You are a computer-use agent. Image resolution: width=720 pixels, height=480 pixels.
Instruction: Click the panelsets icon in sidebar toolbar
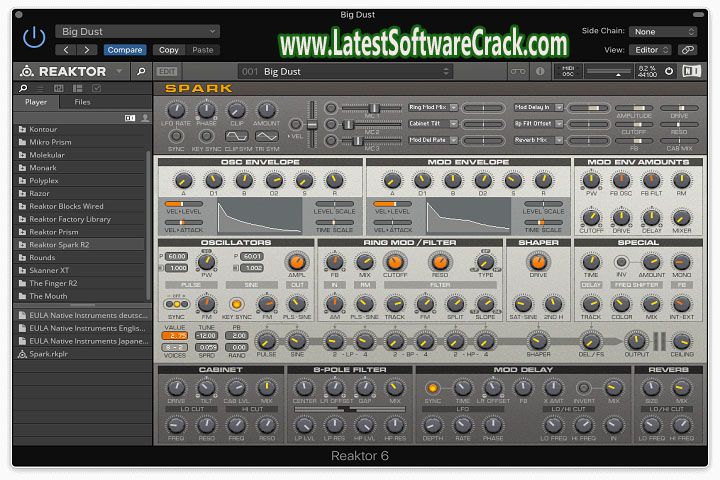coord(59,88)
